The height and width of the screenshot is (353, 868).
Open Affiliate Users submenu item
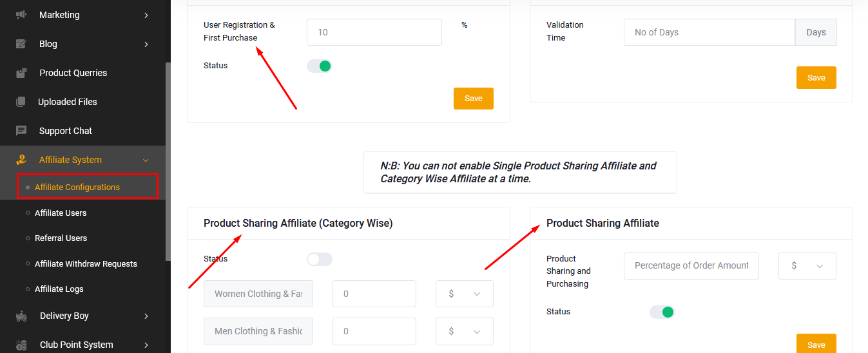pos(61,213)
